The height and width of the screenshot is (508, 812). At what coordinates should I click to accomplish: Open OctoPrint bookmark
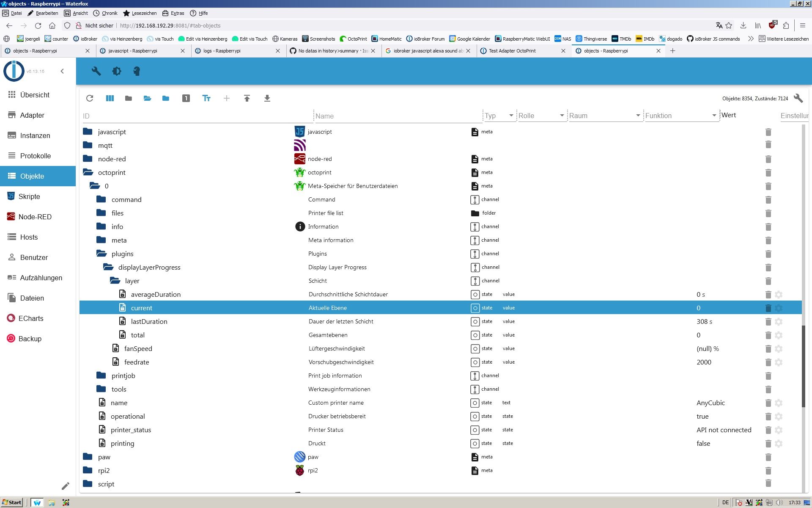click(x=353, y=39)
